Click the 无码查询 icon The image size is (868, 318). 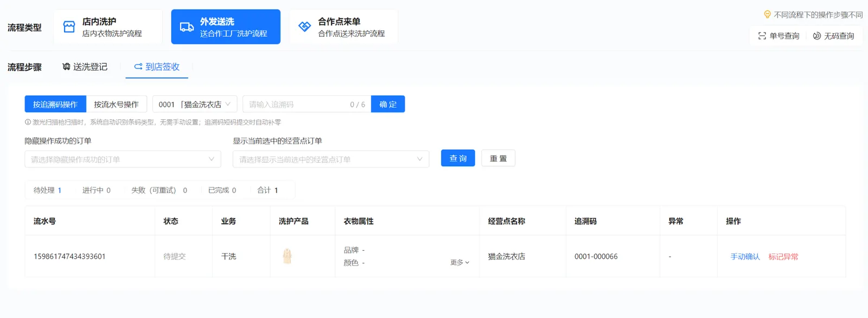point(817,36)
